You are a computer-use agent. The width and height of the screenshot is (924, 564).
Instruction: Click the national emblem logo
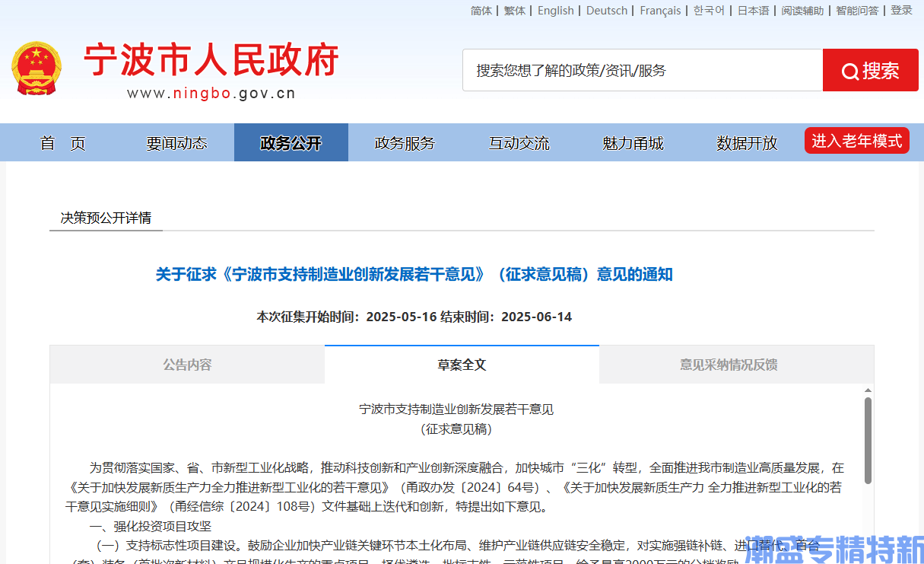click(x=36, y=69)
